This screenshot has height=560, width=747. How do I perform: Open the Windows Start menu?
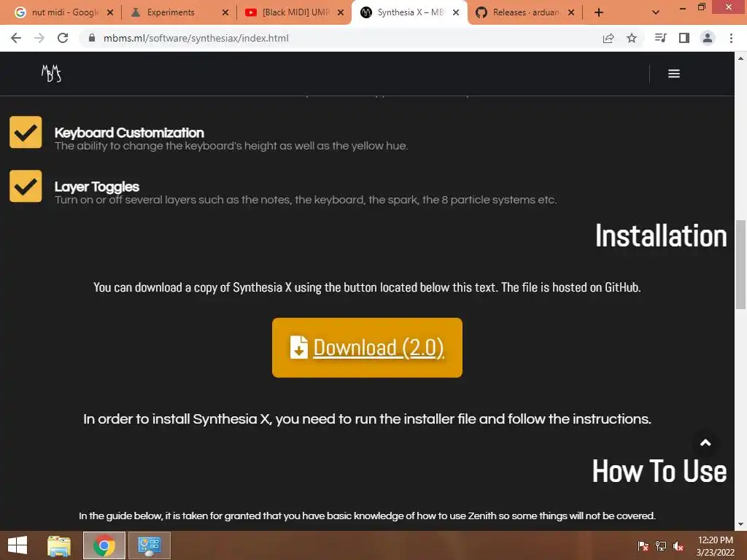18,545
